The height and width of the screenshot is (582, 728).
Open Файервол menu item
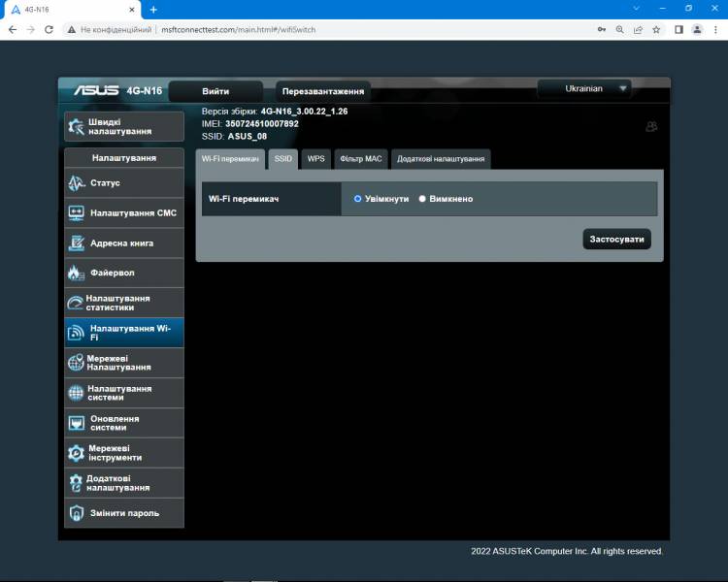(x=124, y=273)
